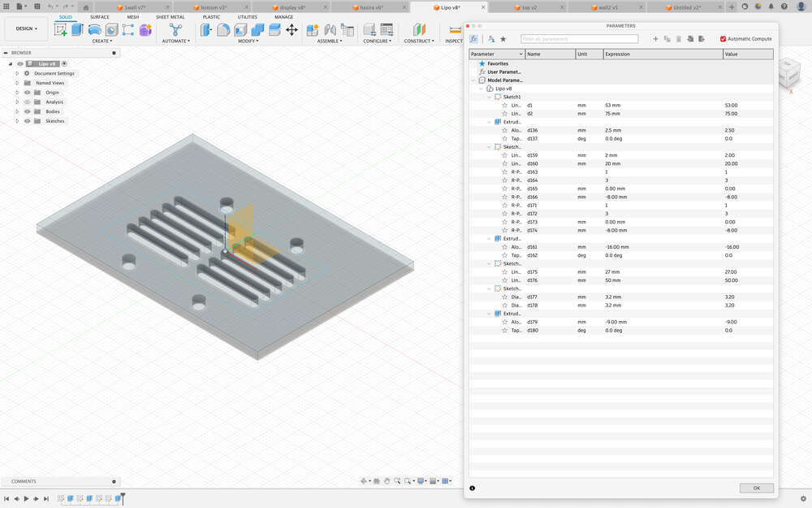Click the favorites star filter in Parameters

(503, 39)
